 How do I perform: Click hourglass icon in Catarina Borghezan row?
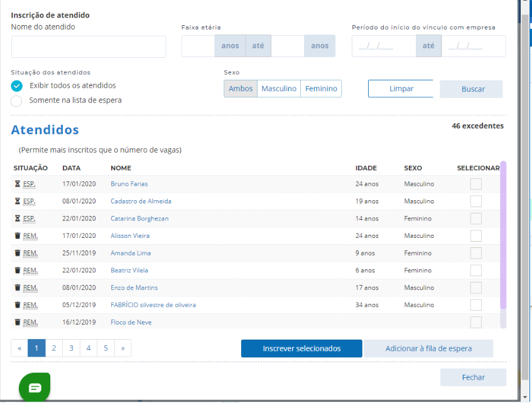coord(17,218)
